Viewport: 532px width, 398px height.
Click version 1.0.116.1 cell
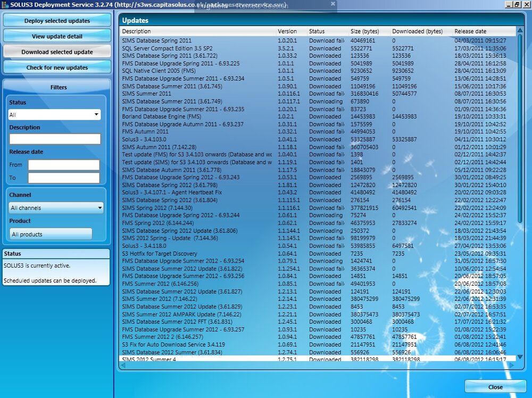coord(289,94)
